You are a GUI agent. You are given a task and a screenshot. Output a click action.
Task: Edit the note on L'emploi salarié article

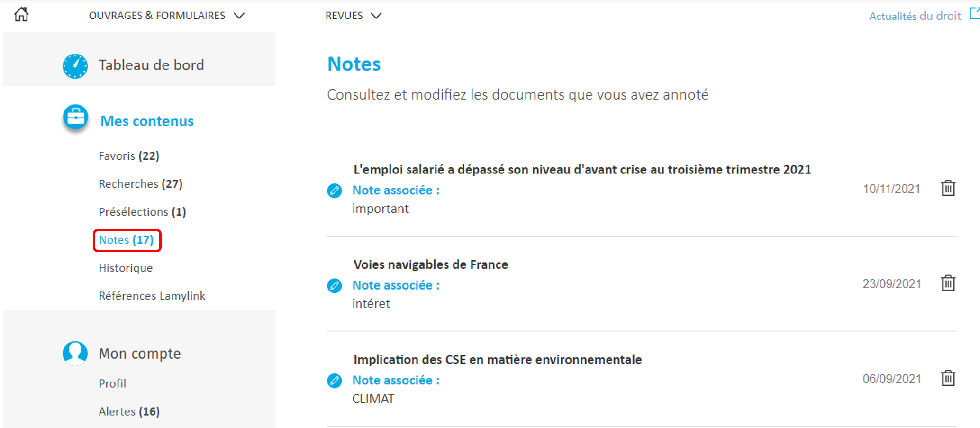335,191
